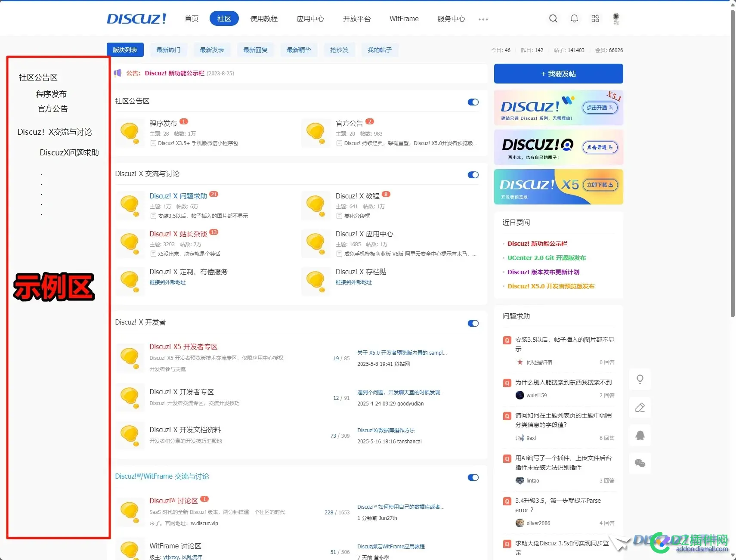Click the pencil edit icon in floating sidebar
The width and height of the screenshot is (736, 560).
640,408
